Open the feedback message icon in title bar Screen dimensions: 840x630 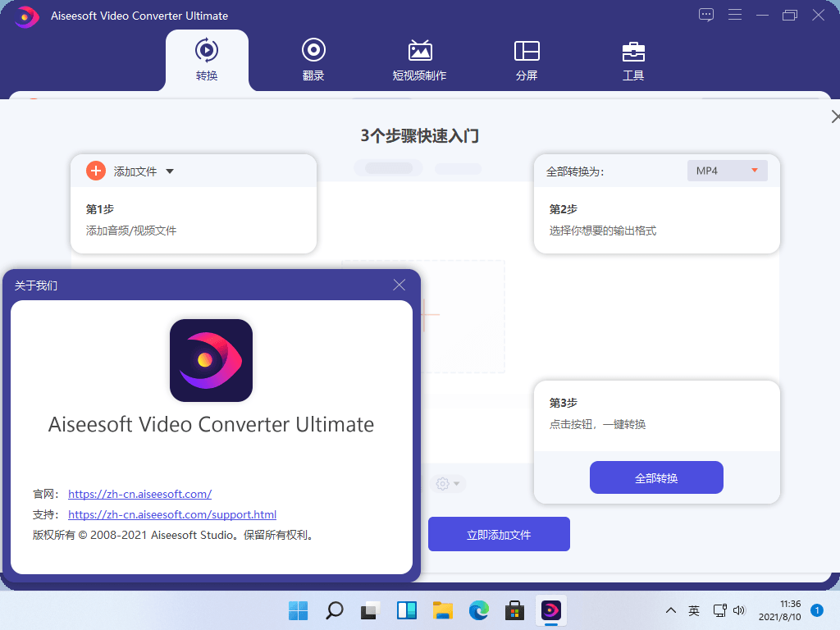(706, 15)
